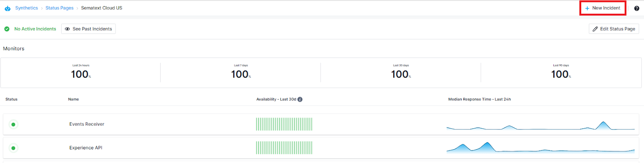Click the green No Active Incidents checkmark icon

pos(7,29)
